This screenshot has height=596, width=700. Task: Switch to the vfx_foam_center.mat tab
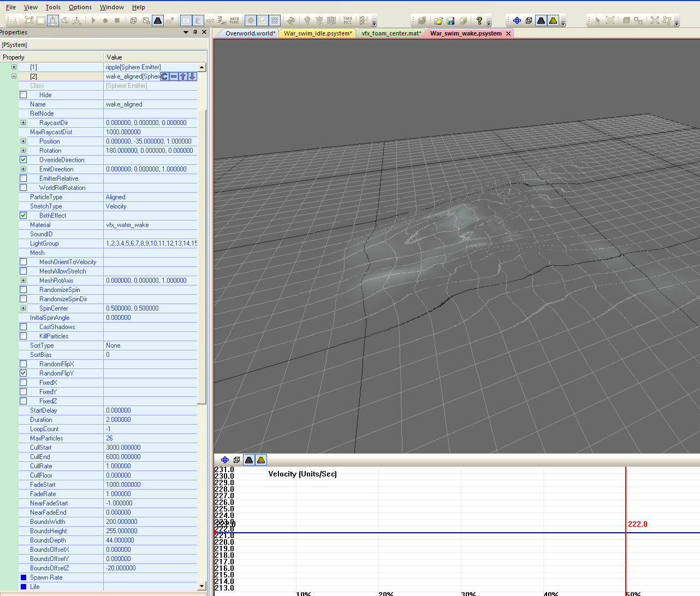391,33
